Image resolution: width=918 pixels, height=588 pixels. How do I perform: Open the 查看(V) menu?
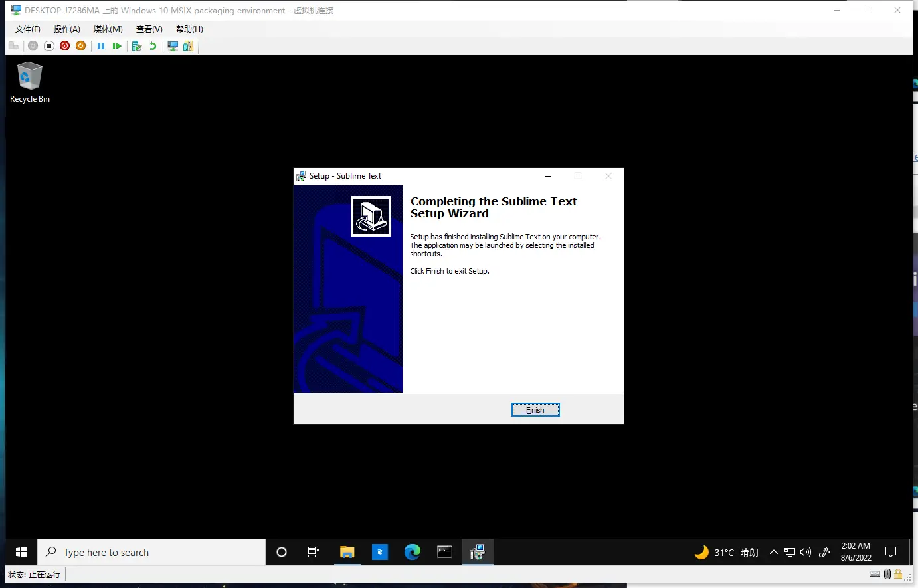click(149, 29)
